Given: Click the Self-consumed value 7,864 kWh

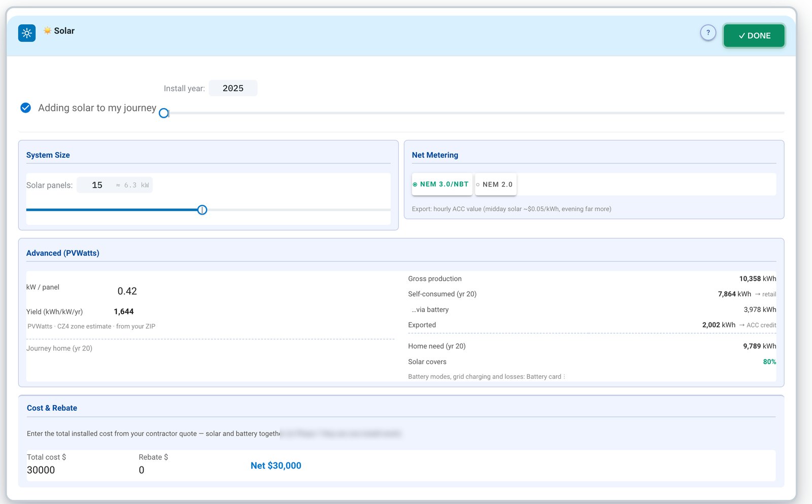Looking at the screenshot, I should click(734, 294).
